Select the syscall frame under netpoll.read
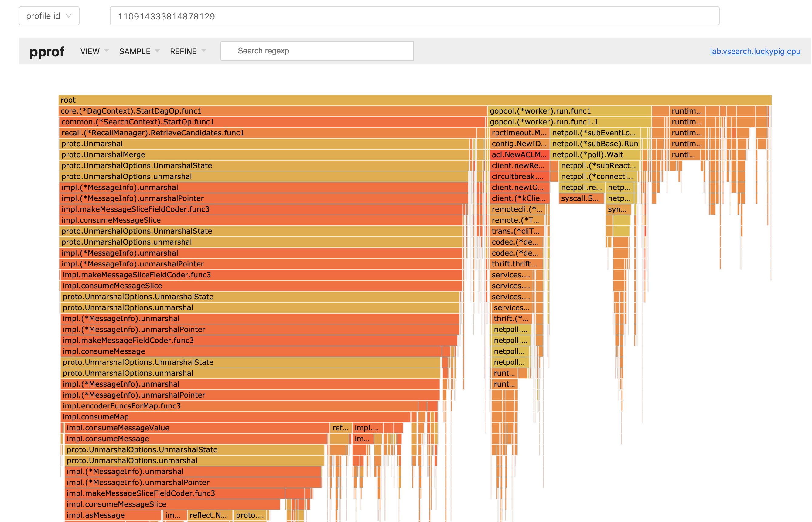The image size is (812, 522). (x=581, y=198)
